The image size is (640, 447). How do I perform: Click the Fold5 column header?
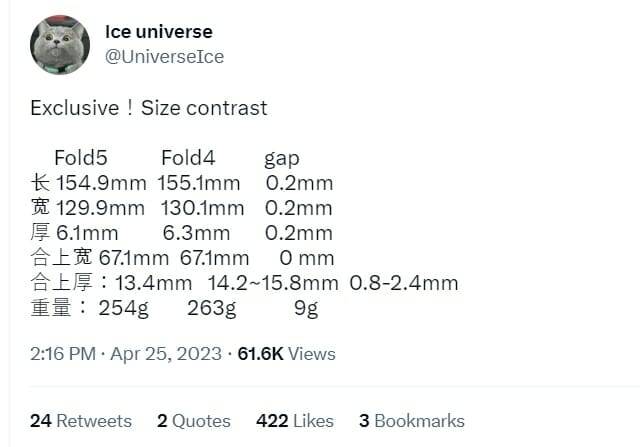pyautogui.click(x=80, y=158)
